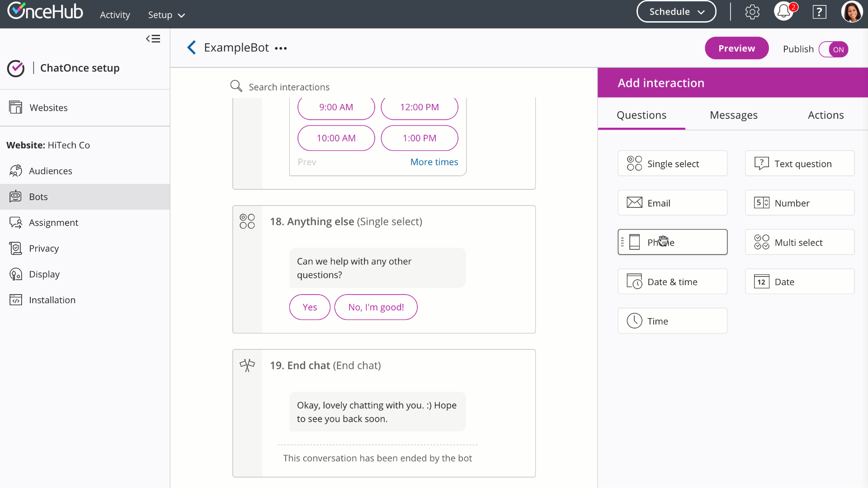
Task: Click the help question mark icon
Action: tap(819, 12)
